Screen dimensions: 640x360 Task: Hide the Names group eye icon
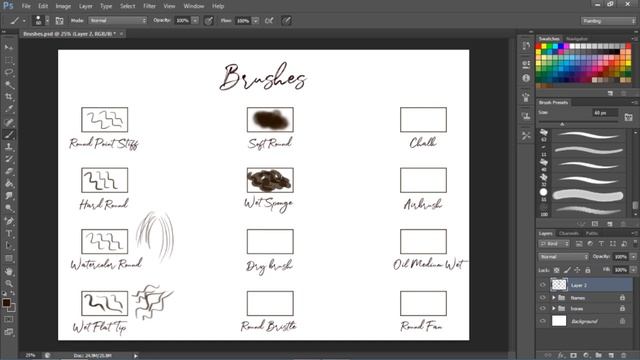click(542, 298)
